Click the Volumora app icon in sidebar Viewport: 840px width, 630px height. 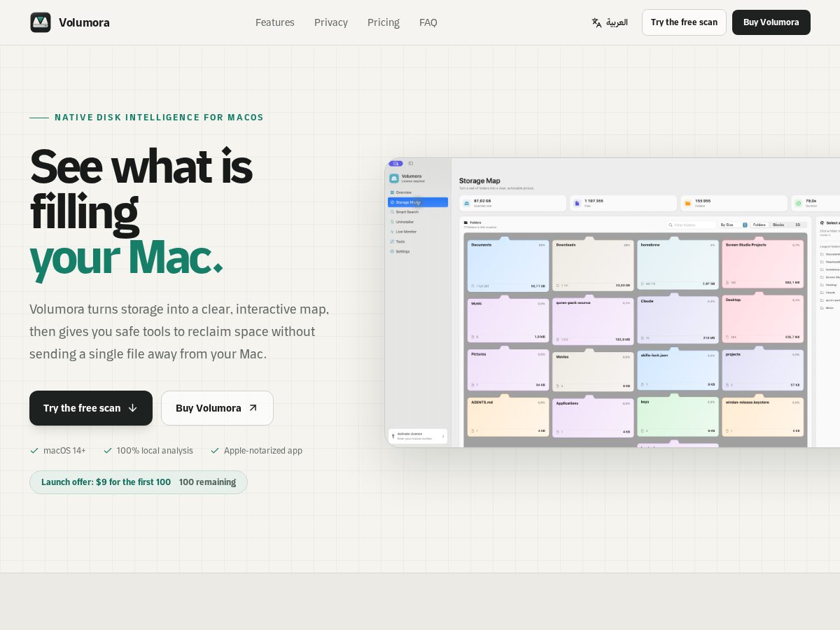[x=394, y=178]
